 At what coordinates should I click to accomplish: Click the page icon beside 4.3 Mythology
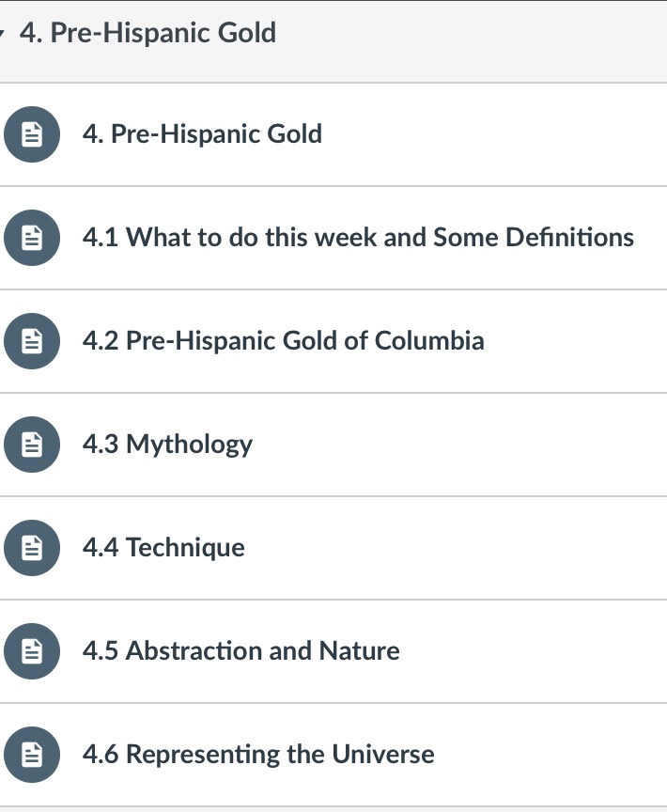[31, 445]
